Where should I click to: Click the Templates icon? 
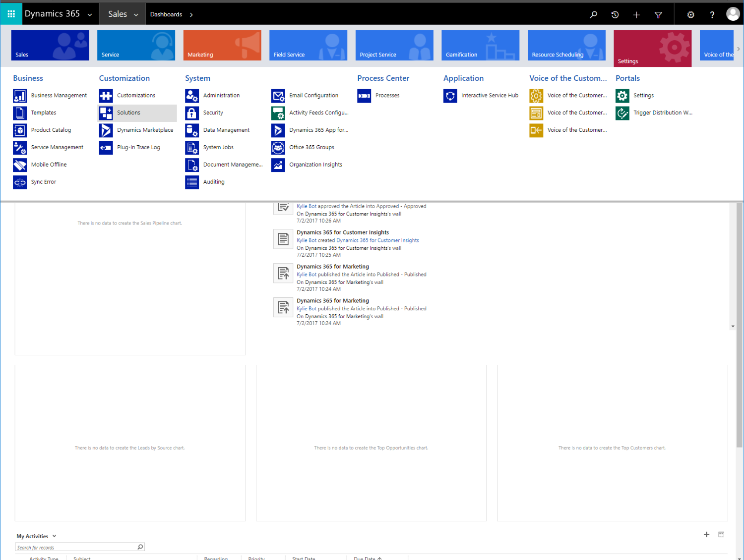20,113
